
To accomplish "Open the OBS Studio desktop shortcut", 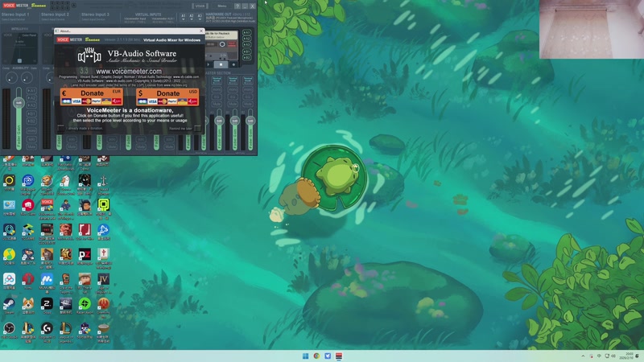I will click(9, 328).
